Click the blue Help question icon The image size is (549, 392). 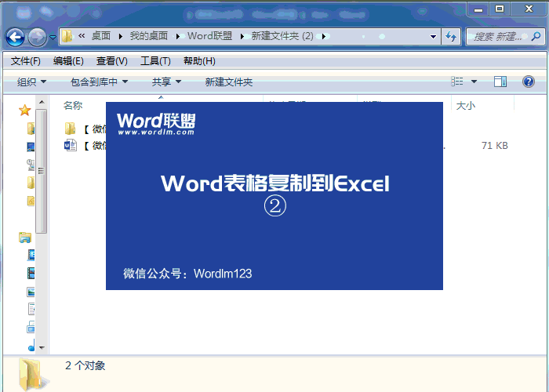click(529, 82)
